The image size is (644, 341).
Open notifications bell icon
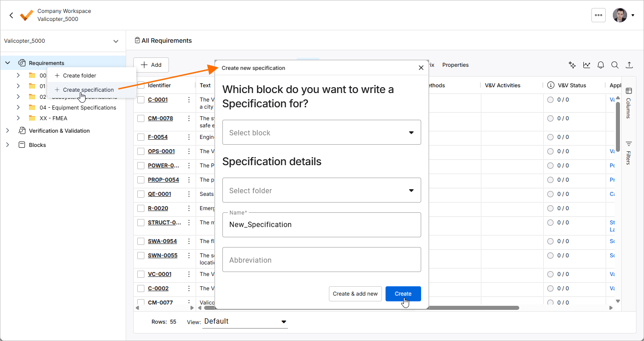[x=601, y=65]
